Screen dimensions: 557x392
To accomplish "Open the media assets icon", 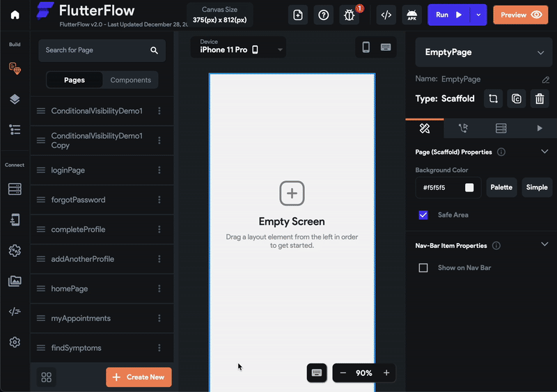I will [15, 281].
